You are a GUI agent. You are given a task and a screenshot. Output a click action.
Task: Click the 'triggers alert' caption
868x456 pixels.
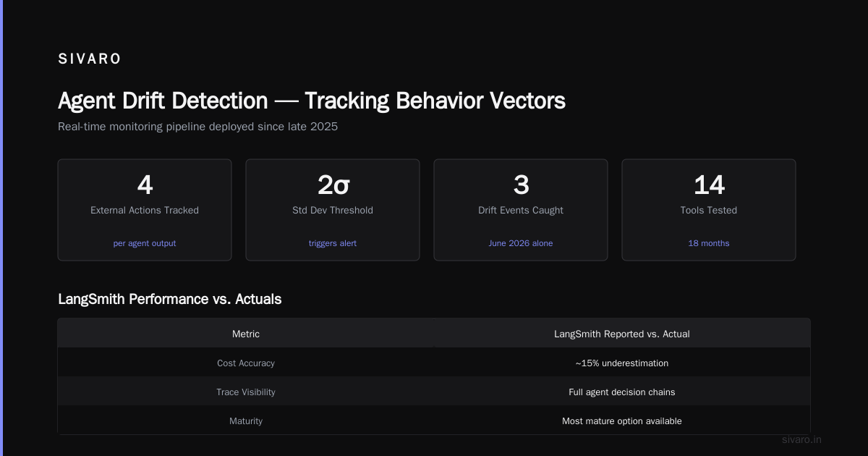click(333, 243)
